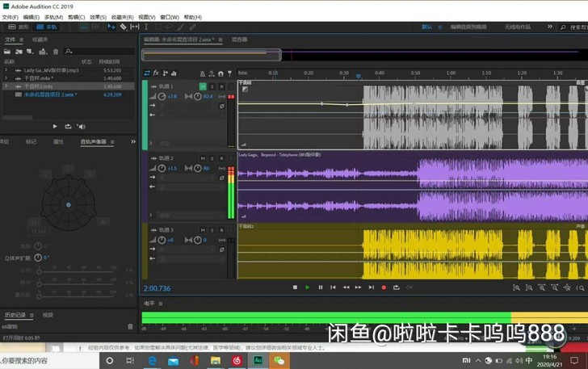Jump to previous marker in transport

tap(333, 287)
